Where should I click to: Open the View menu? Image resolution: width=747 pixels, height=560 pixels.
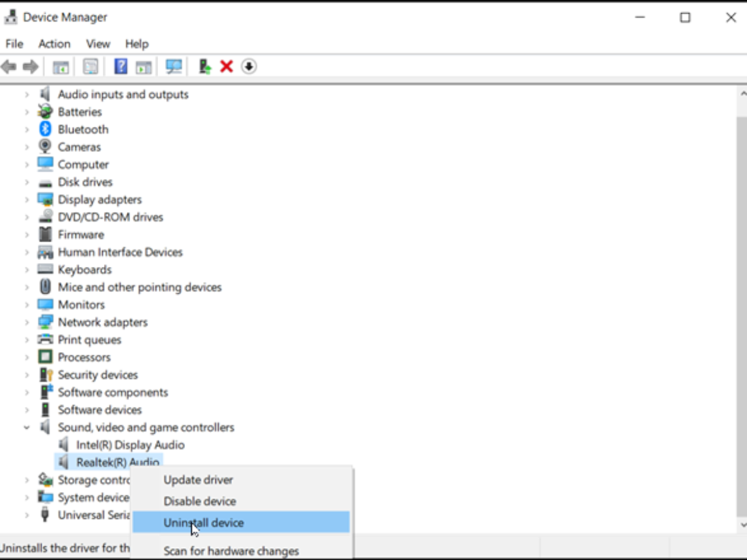click(x=98, y=44)
